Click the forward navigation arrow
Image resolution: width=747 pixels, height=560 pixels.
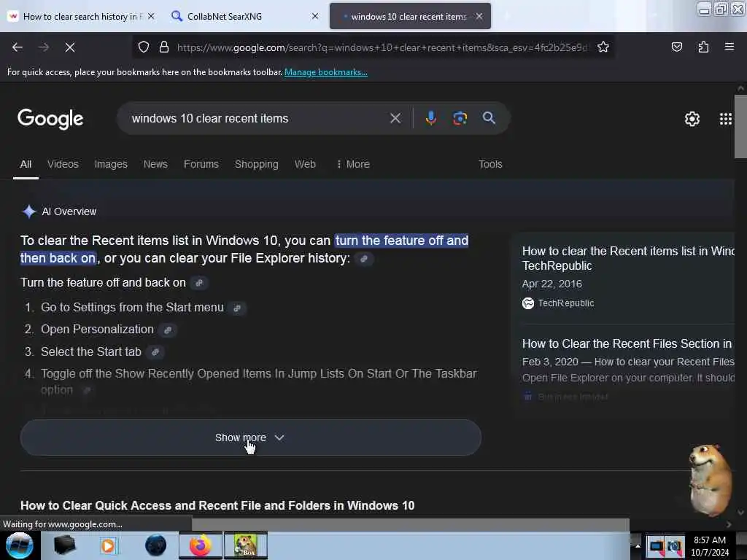[x=44, y=47]
